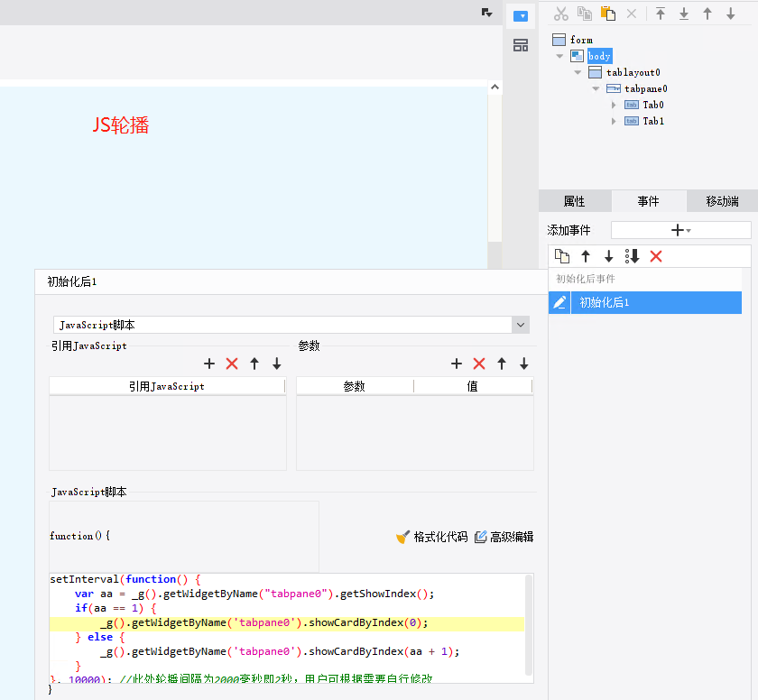Click the 参数 column header in the table

[355, 386]
